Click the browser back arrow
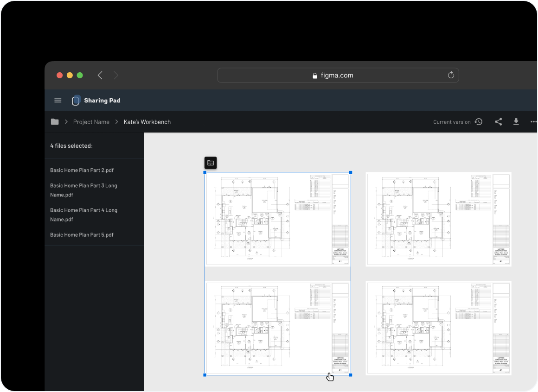Viewport: 538px width, 392px height. (x=100, y=75)
